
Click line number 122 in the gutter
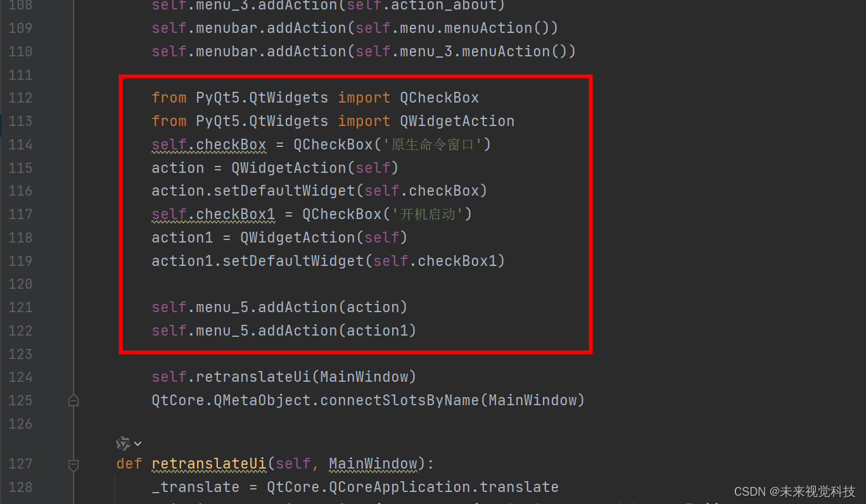[20, 331]
